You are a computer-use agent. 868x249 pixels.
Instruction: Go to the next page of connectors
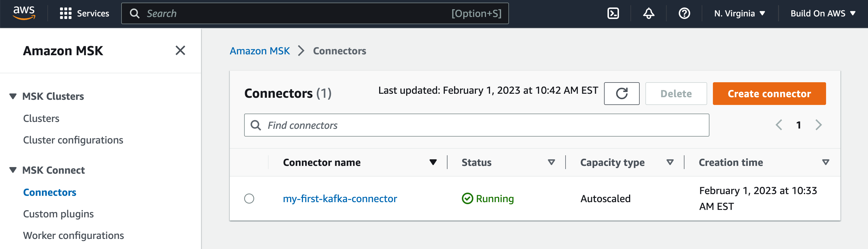[x=819, y=125]
